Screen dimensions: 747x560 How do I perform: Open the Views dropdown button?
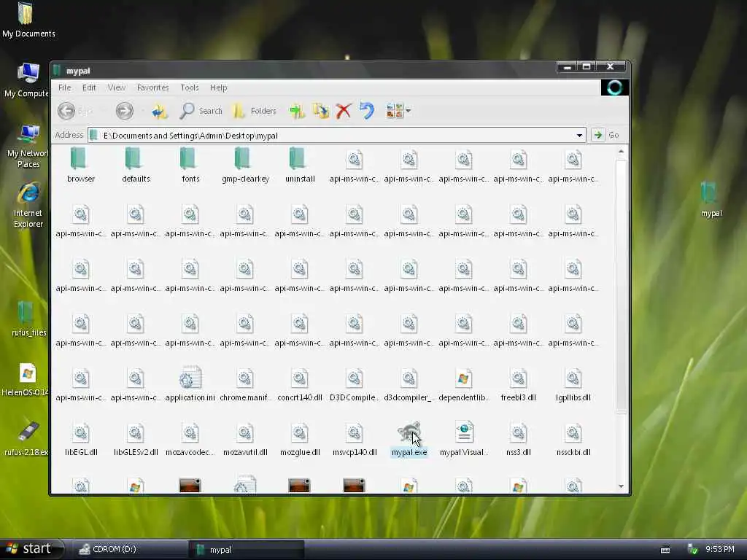pos(399,111)
